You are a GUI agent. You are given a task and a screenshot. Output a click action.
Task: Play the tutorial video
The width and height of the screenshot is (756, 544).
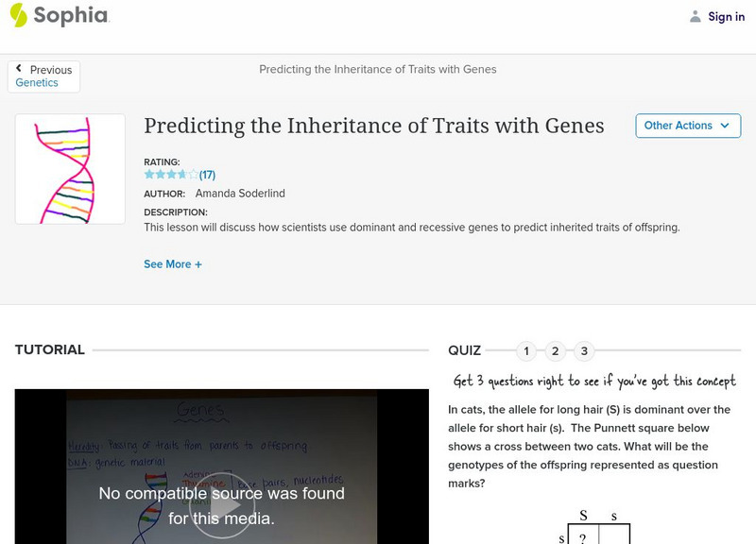(222, 505)
